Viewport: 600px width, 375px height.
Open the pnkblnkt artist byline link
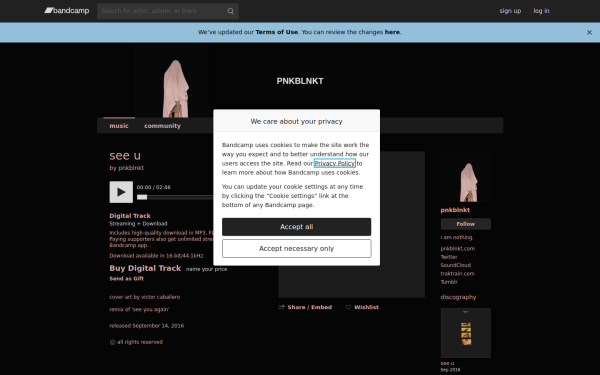(x=131, y=168)
